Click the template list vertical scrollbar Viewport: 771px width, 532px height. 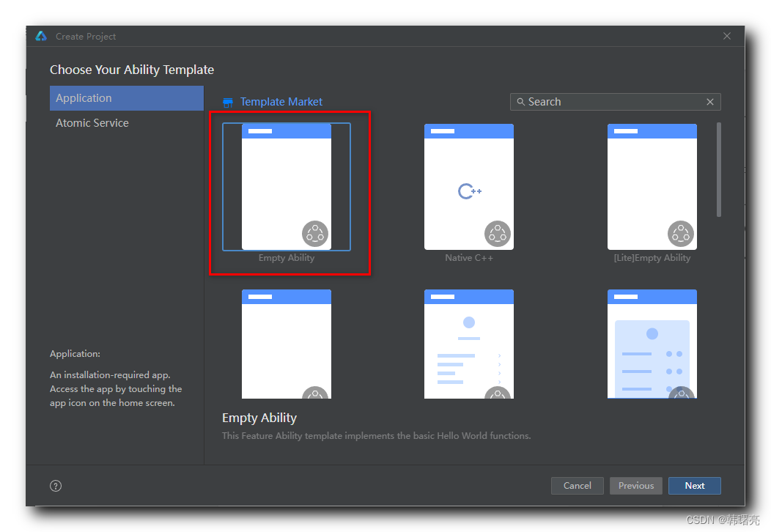coord(719,170)
